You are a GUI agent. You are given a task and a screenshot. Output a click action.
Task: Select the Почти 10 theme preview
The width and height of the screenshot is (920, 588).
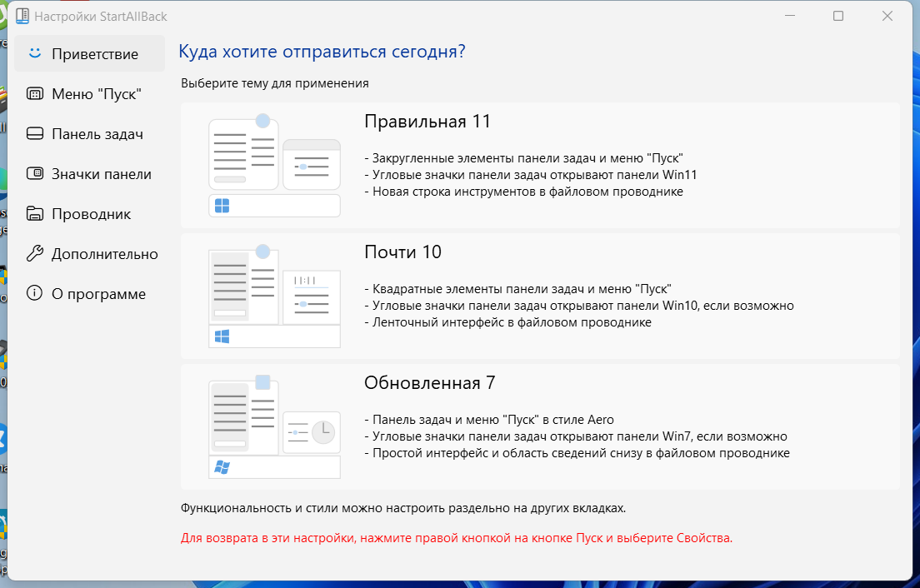275,296
